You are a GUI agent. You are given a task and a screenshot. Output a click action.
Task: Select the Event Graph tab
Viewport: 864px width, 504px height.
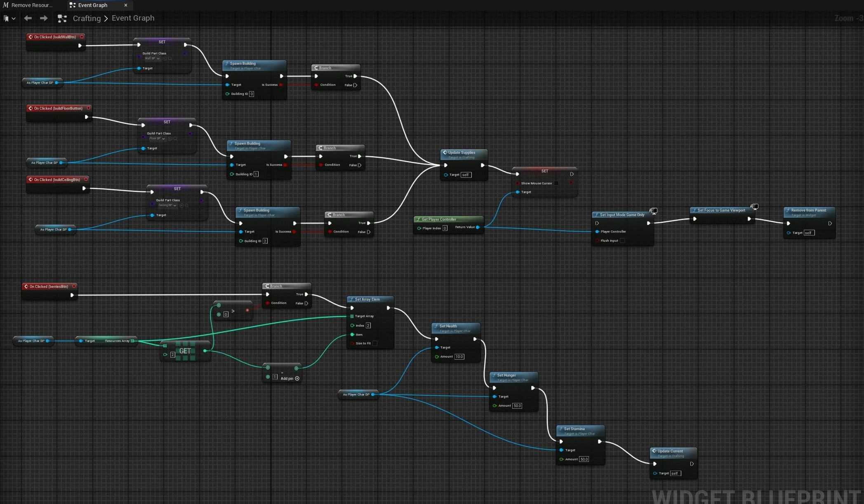click(93, 5)
